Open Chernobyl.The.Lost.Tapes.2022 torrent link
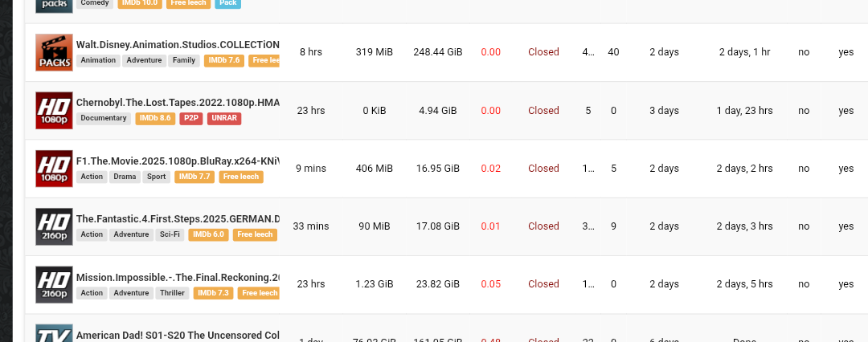The width and height of the screenshot is (868, 342). point(178,103)
